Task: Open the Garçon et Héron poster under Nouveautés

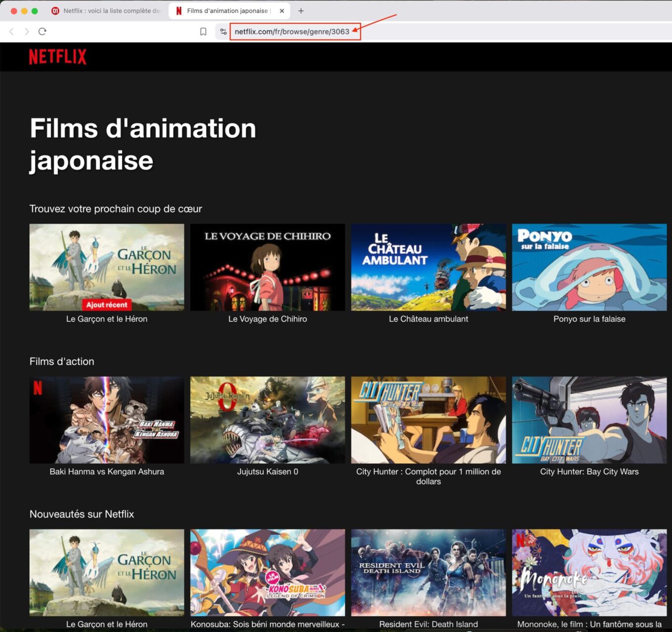Action: coord(107,573)
